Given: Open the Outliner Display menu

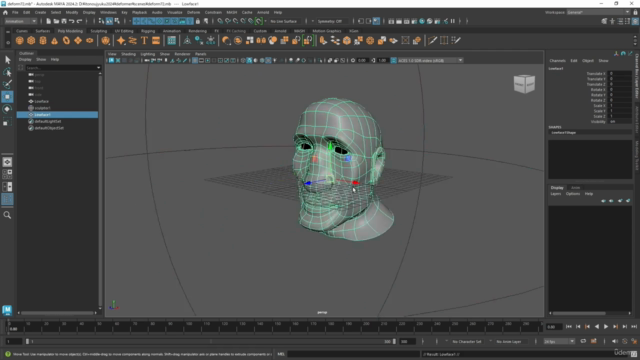Looking at the screenshot, I should coord(25,60).
